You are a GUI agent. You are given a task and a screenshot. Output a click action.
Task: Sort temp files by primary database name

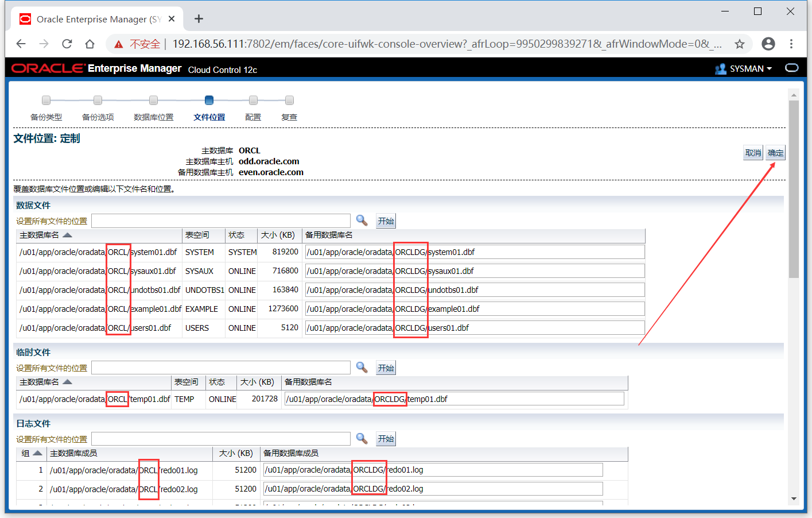point(67,382)
